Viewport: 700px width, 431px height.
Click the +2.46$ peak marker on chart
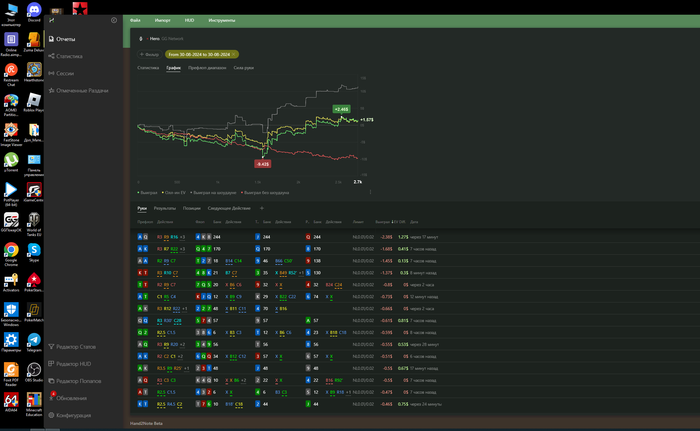pos(342,109)
